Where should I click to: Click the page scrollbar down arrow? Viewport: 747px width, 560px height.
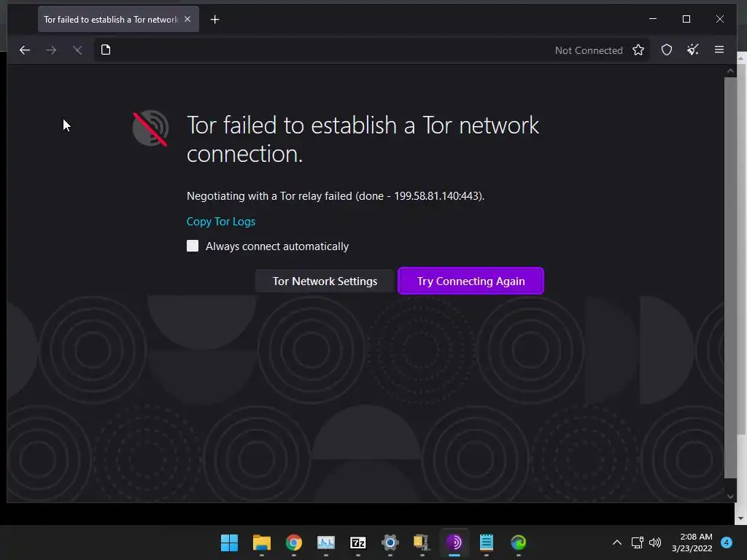pyautogui.click(x=730, y=496)
